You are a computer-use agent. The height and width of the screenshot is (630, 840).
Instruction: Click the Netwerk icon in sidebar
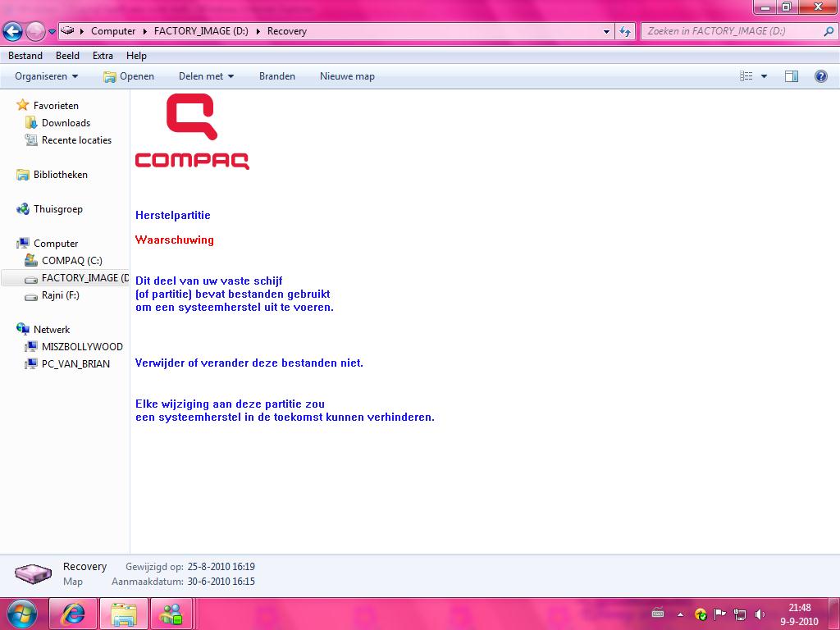point(22,329)
